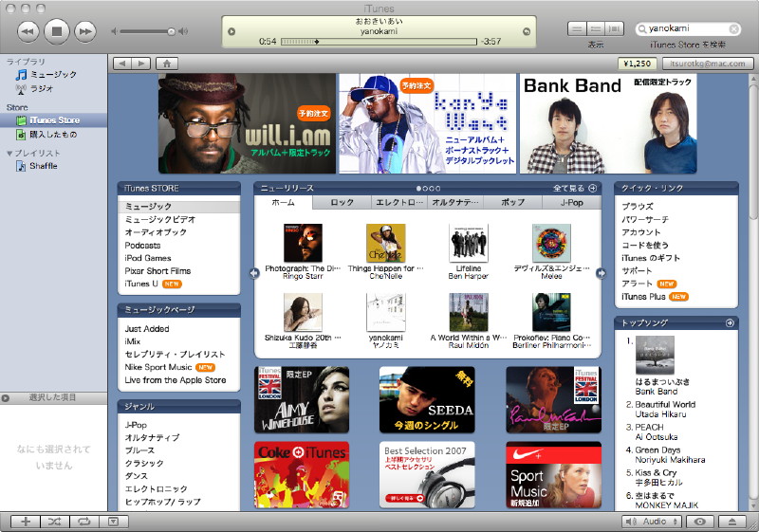Click 全て見る see all link
The width and height of the screenshot is (759, 532).
point(575,188)
